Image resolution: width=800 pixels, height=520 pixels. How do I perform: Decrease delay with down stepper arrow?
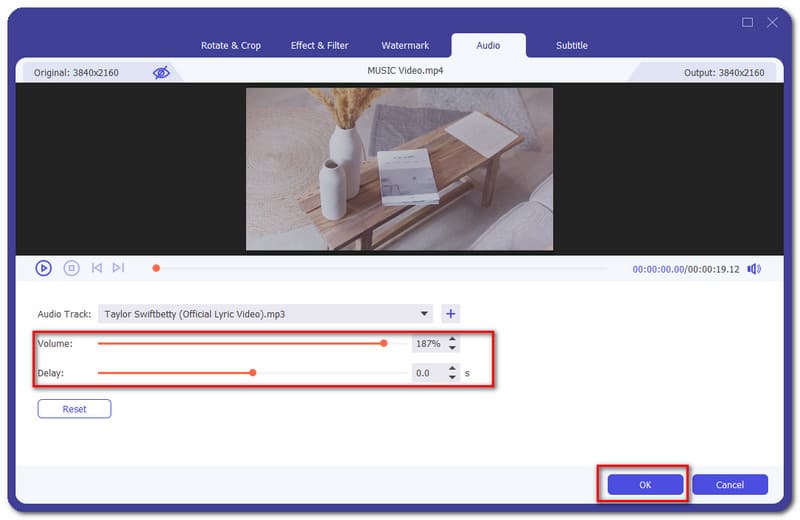(452, 377)
